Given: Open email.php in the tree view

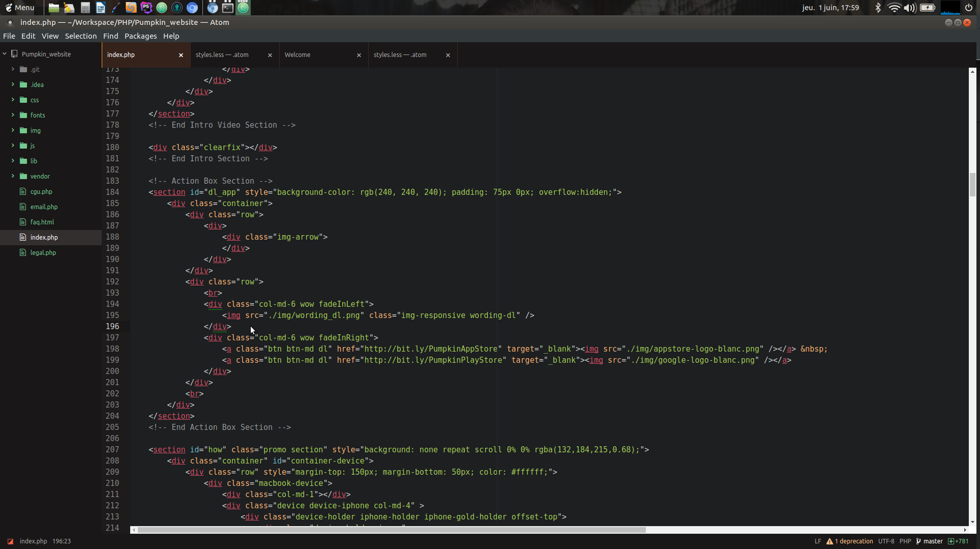Looking at the screenshot, I should (x=44, y=207).
